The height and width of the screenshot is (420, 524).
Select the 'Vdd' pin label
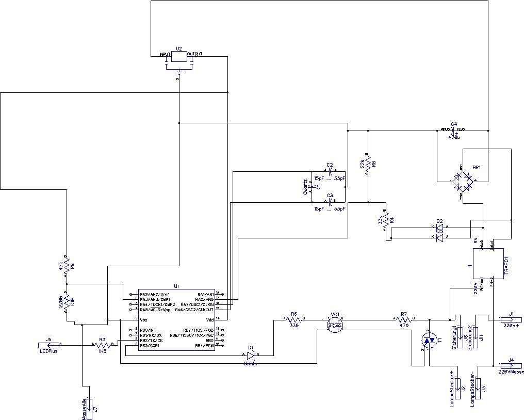(210, 320)
